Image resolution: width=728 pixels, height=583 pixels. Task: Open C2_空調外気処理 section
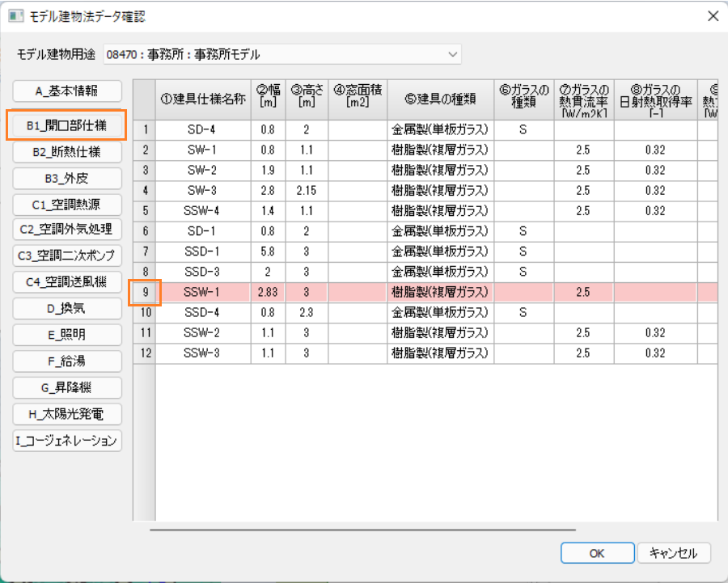click(66, 230)
